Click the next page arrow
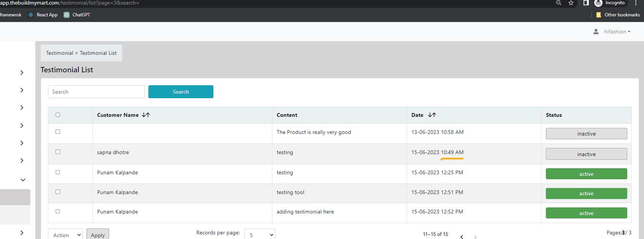Viewport: 644px width, 239px height. [x=475, y=236]
